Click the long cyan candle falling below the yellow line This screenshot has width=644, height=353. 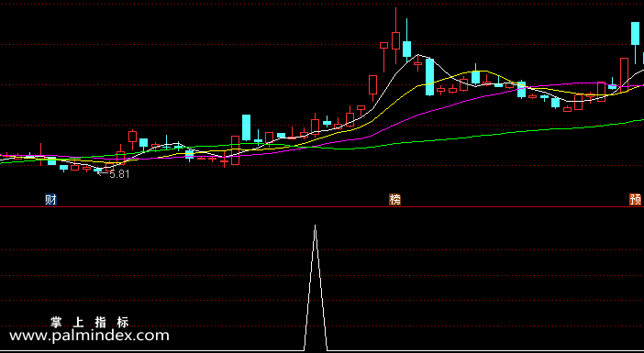pyautogui.click(x=429, y=77)
